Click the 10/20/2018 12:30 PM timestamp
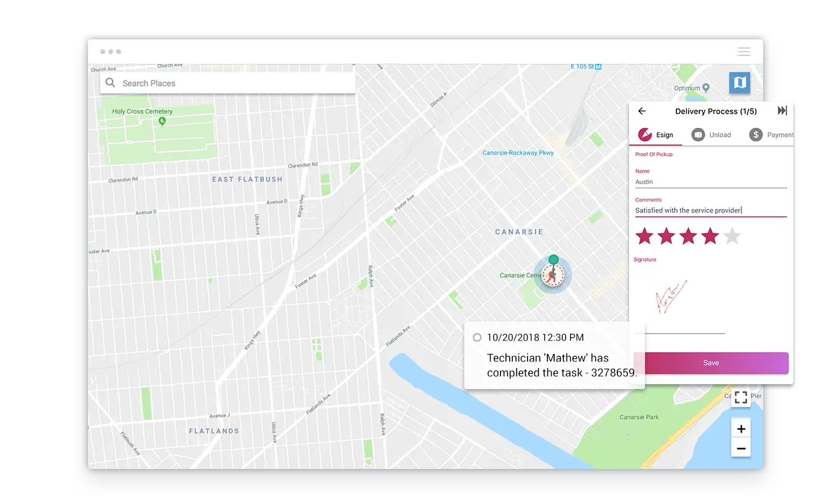840x504 pixels. pyautogui.click(x=536, y=337)
